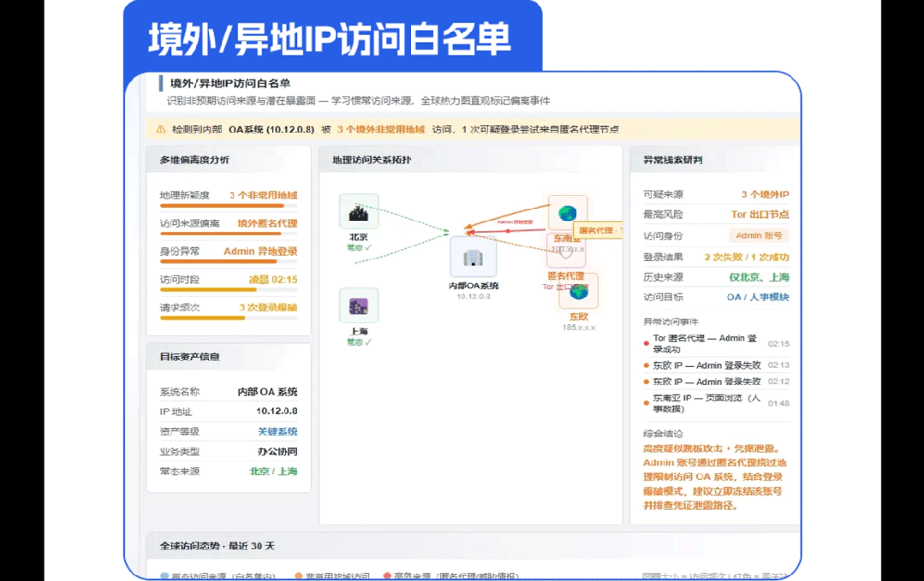The height and width of the screenshot is (581, 924).
Task: Click the 常态 status under 北京 node
Action: pyautogui.click(x=359, y=248)
